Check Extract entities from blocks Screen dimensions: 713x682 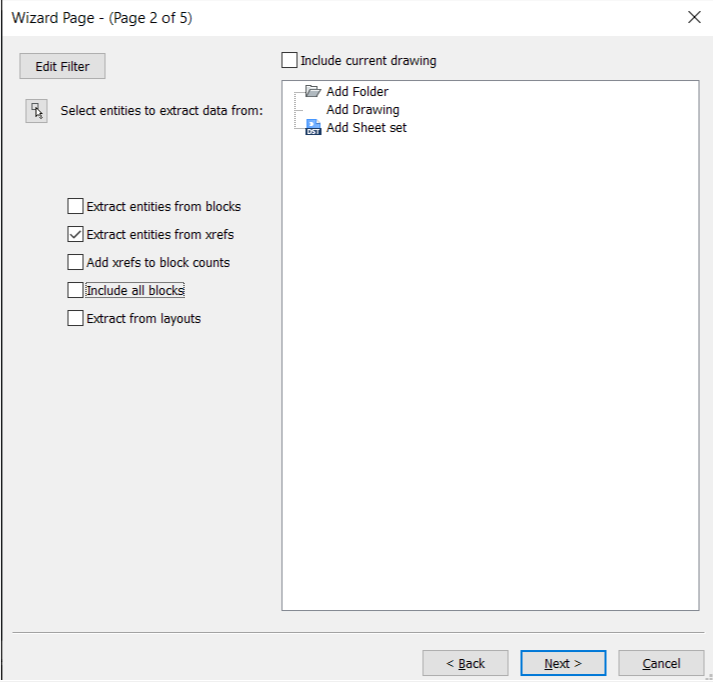[x=75, y=206]
